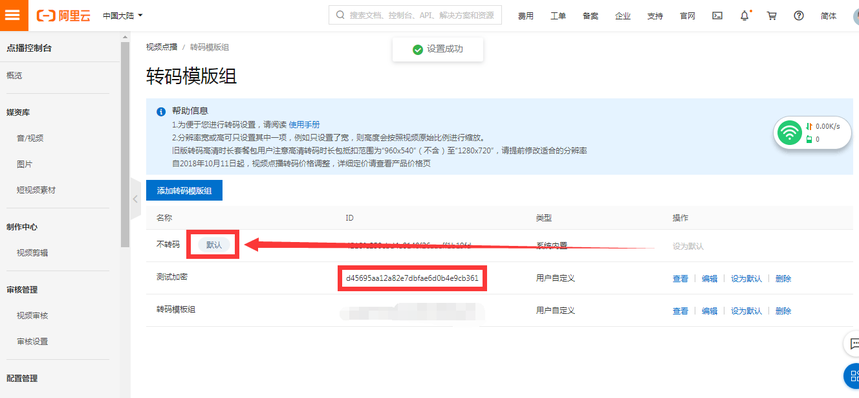
Task: Select the 测试加密 template ID text
Action: click(x=412, y=278)
